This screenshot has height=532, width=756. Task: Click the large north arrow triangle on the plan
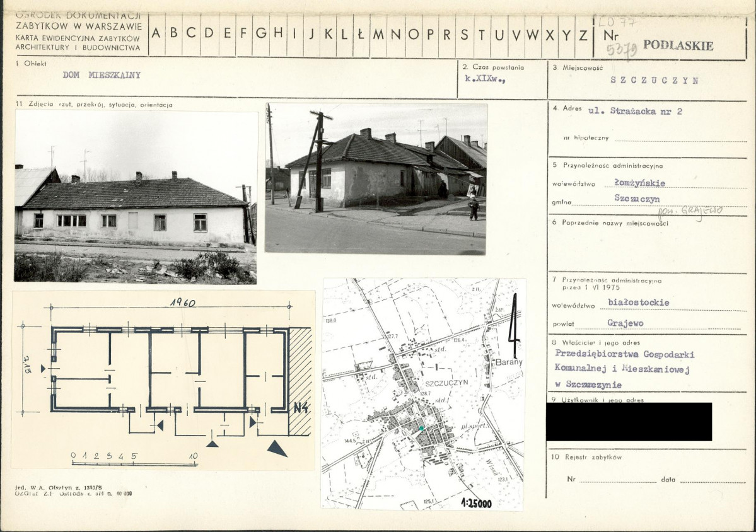[277, 449]
